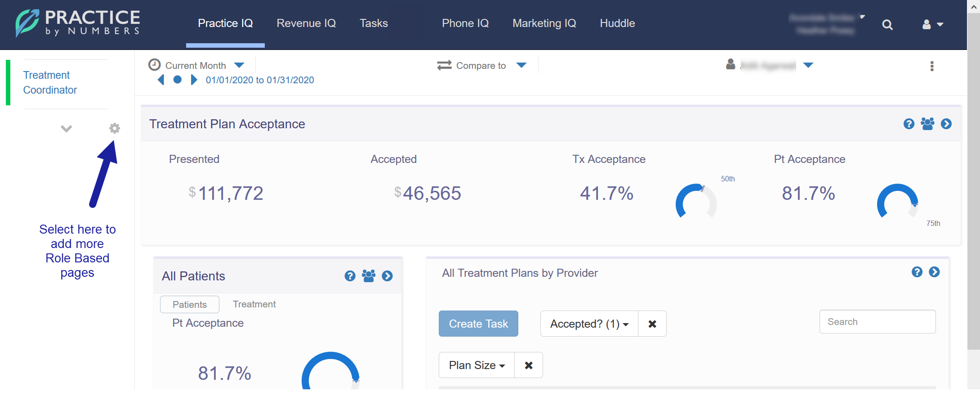Open the Treatment Coordinator sidebar link
Screen dimensions: 980x401
pos(50,82)
